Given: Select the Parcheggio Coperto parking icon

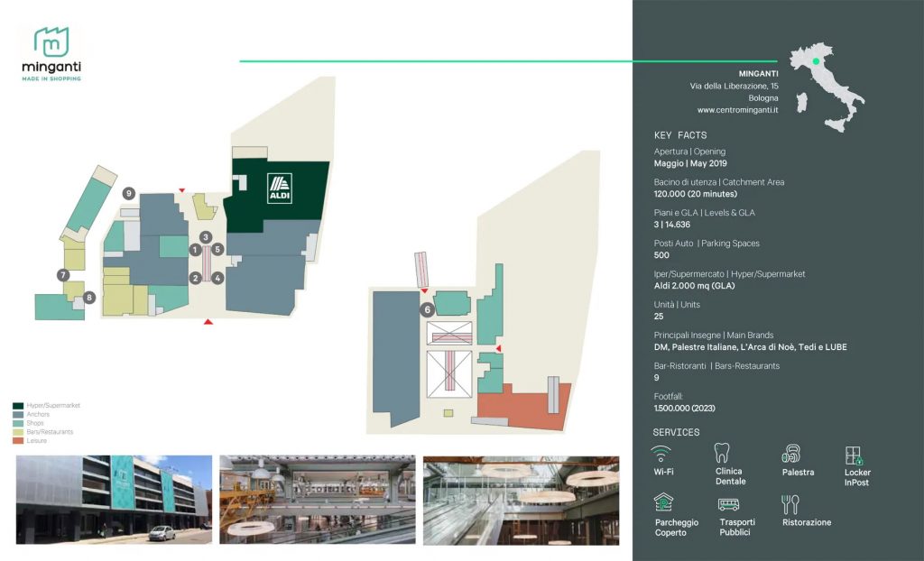Looking at the screenshot, I should coord(664,503).
